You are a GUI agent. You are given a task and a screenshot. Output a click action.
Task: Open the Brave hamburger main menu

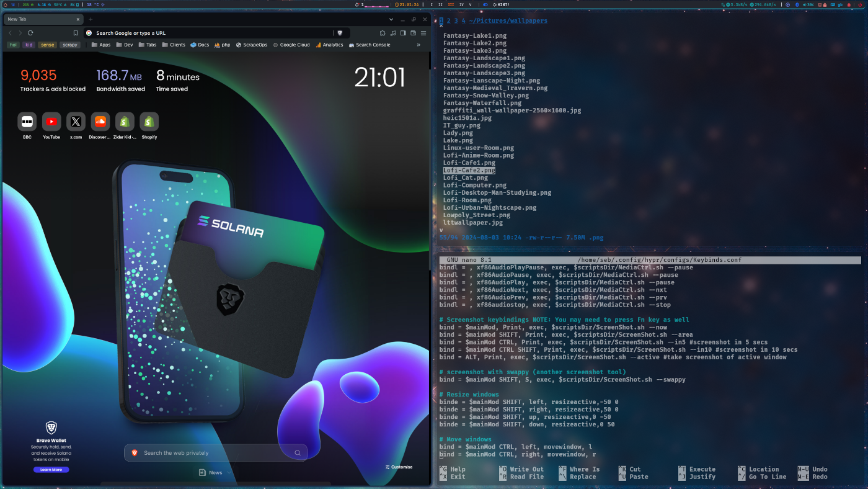pos(423,33)
